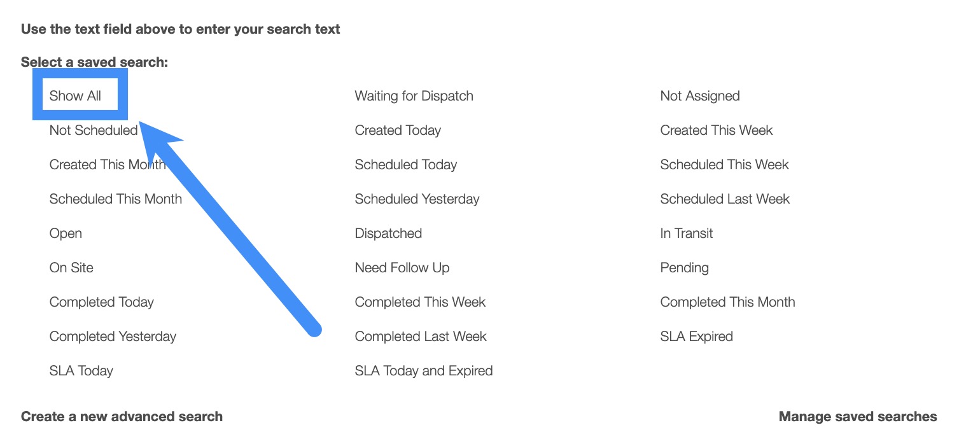Show Dispatched work orders
Screen dimensions: 980x439
point(388,233)
